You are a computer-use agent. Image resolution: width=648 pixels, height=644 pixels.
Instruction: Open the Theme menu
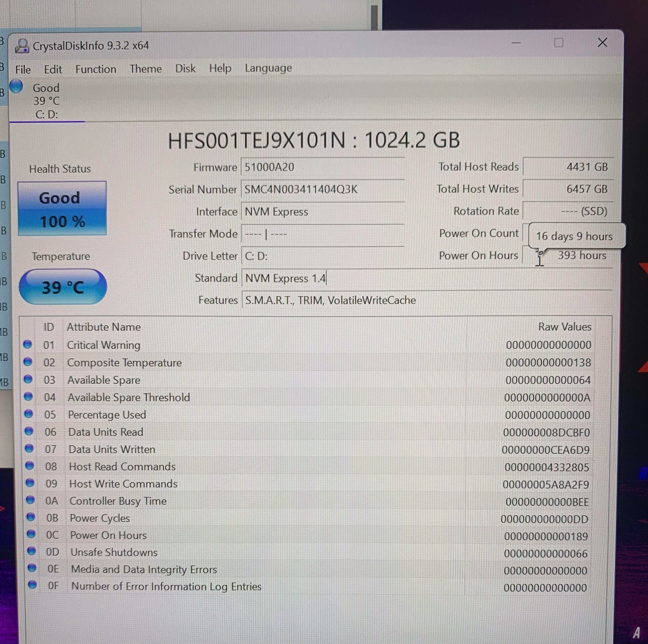[146, 69]
